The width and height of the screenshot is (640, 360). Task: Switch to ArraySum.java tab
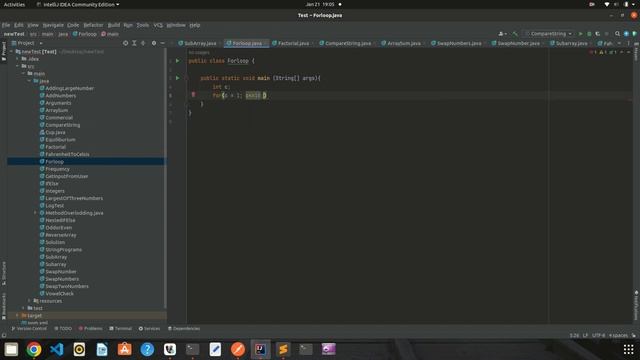point(403,43)
